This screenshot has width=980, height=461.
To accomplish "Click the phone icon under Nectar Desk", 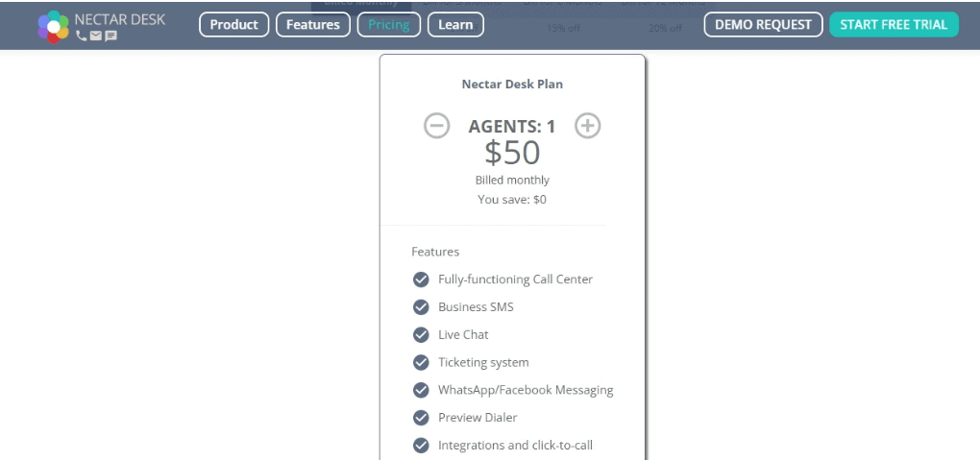I will [82, 36].
